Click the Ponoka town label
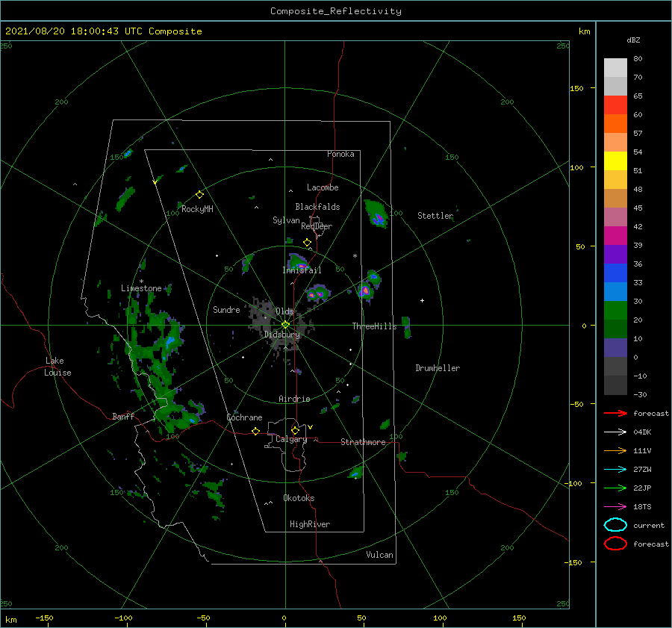Screen dimensions: 672x628 (340, 154)
